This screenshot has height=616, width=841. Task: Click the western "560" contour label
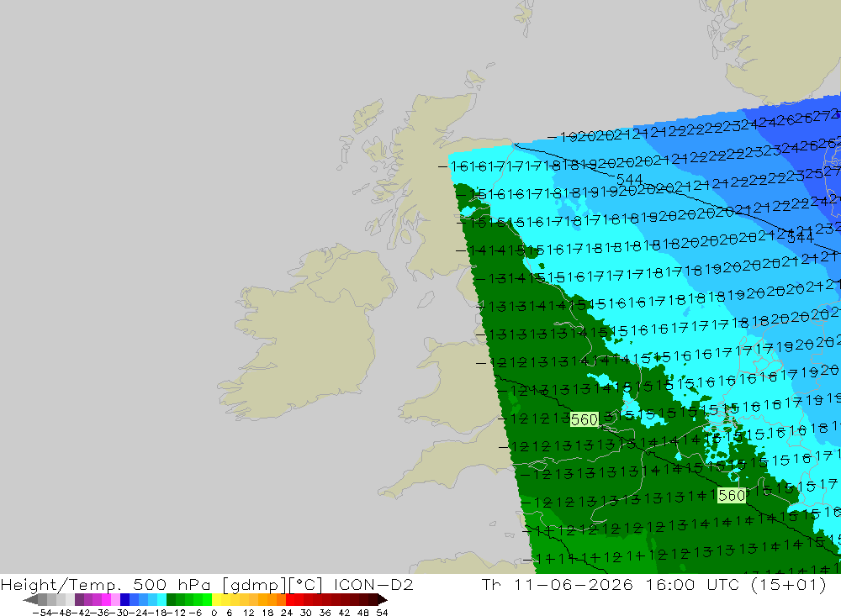(x=584, y=419)
